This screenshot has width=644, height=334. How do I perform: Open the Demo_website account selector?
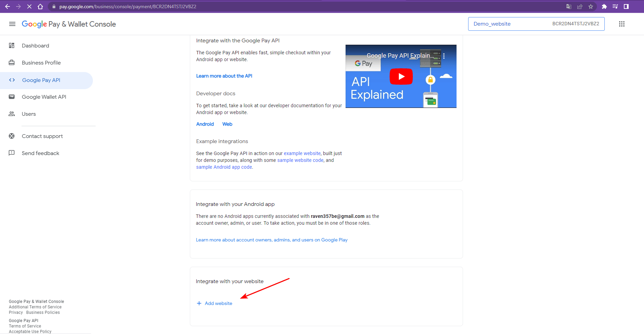point(536,24)
